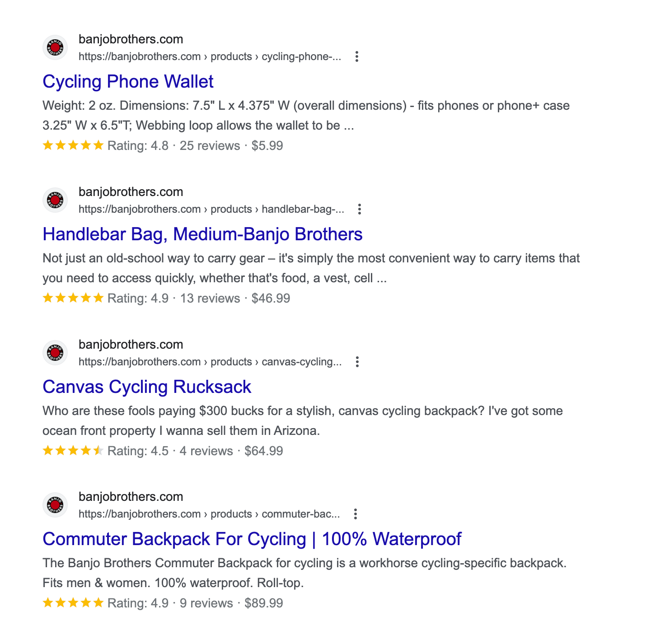This screenshot has width=646, height=644.
Task: Click the Banjo Brothers favicon beside Cycling Phone Wallet
Action: [x=55, y=47]
